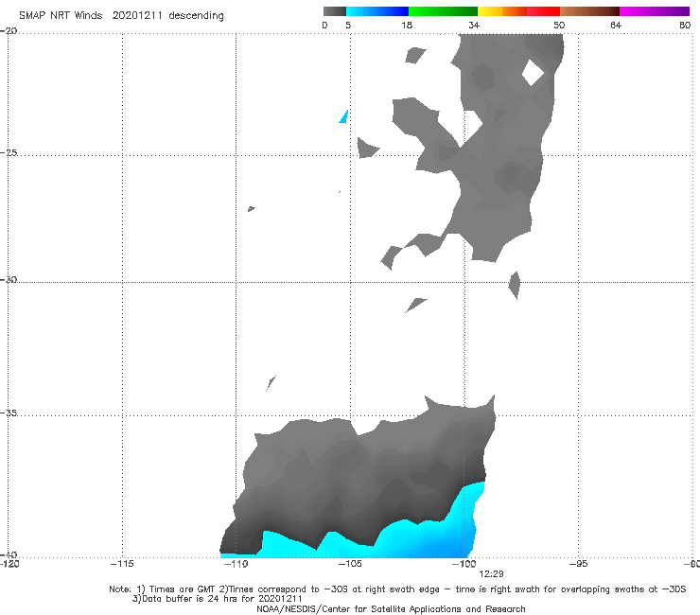The width and height of the screenshot is (700, 615).
Task: Click the "3)Data buffer is 24 hrs" note
Action: [217, 599]
